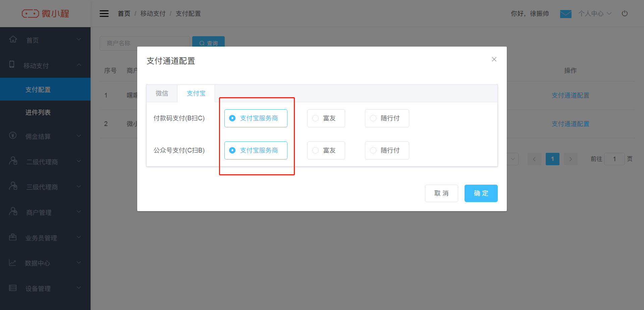Image resolution: width=644 pixels, height=310 pixels.
Task: Click the mobile phone icon for 移动支付
Action: [x=12, y=64]
